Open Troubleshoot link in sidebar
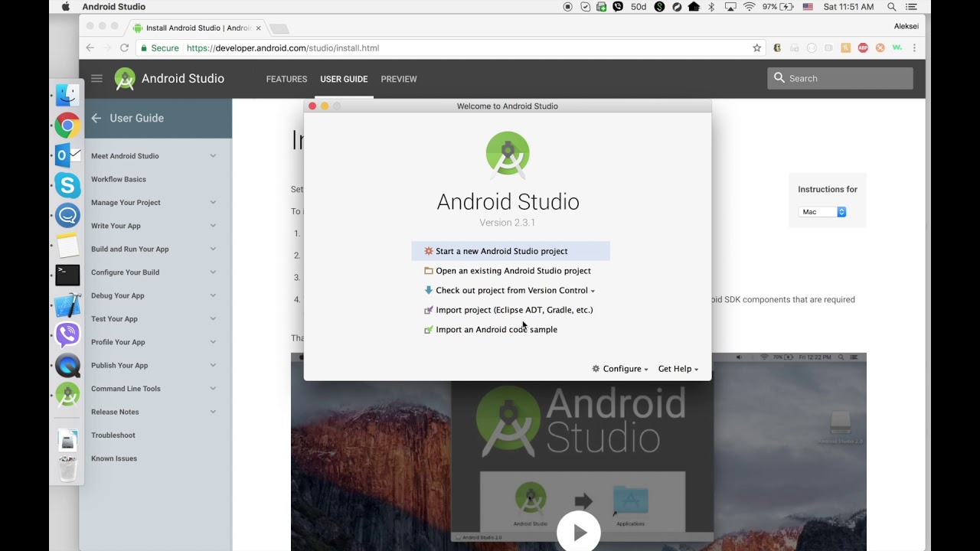This screenshot has width=980, height=551. coord(113,435)
